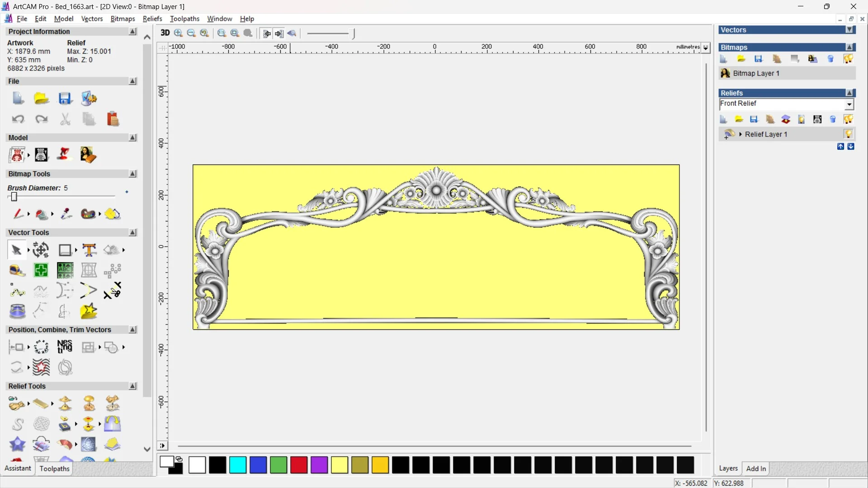Click the Zoom In tool
This screenshot has width=868, height=488.
point(178,33)
